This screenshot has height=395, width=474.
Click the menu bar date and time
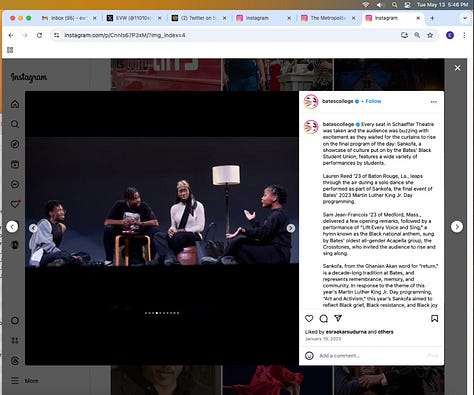point(442,5)
